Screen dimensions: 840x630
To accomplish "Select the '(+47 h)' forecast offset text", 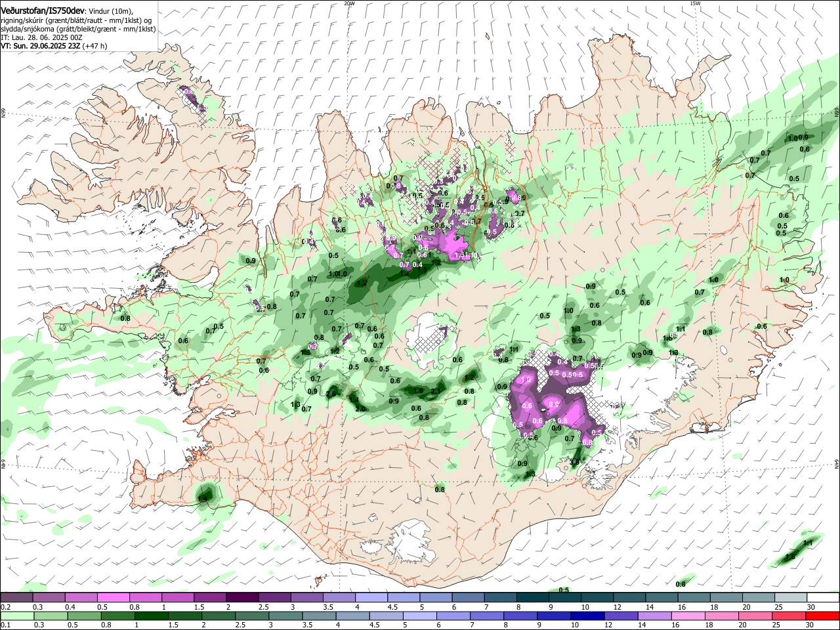I will [95, 46].
